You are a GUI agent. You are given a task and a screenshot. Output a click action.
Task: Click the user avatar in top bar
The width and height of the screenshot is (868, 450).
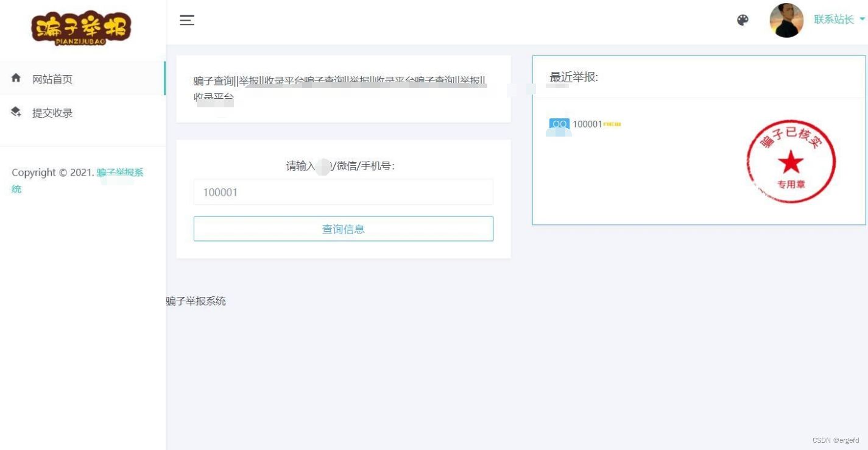[786, 20]
